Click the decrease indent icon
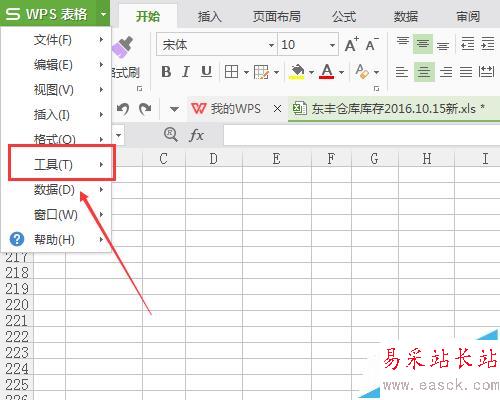This screenshot has width=500, height=400. click(467, 44)
